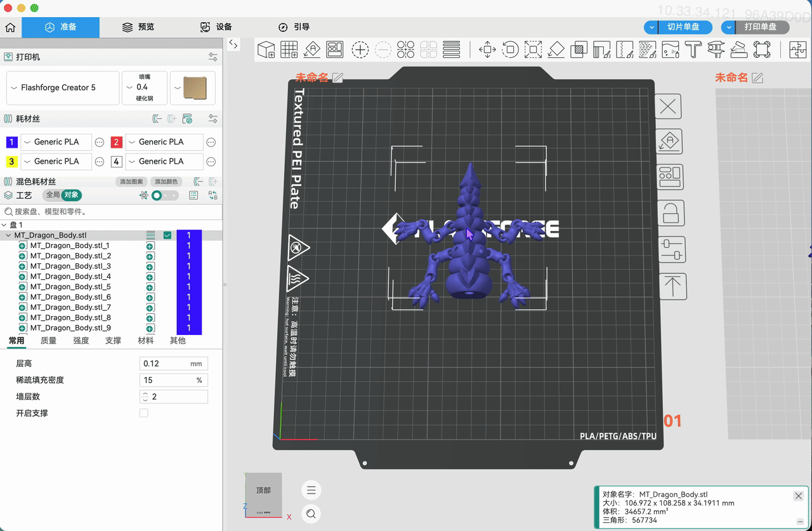Screen dimensions: 812x531
Task: Edit the first plate name with pencil icon
Action: click(338, 77)
